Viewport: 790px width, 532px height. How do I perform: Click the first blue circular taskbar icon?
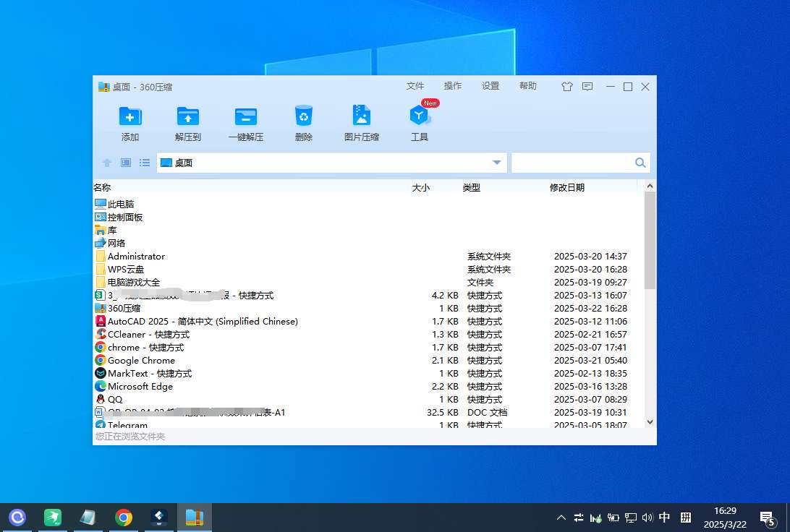coord(17,518)
